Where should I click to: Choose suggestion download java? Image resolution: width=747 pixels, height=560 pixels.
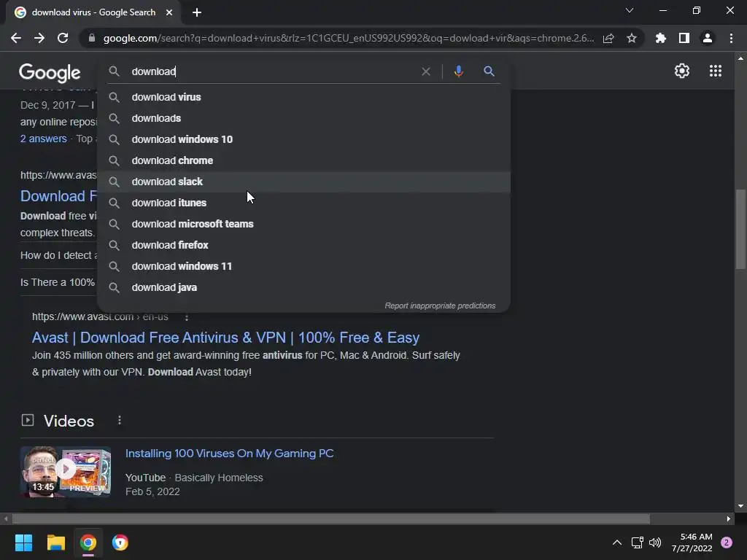point(304,287)
